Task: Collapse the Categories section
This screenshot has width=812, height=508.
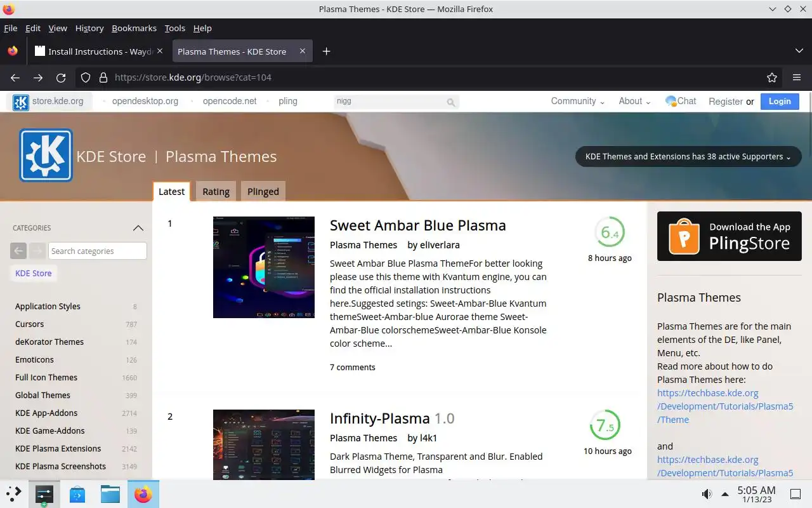Action: point(138,228)
